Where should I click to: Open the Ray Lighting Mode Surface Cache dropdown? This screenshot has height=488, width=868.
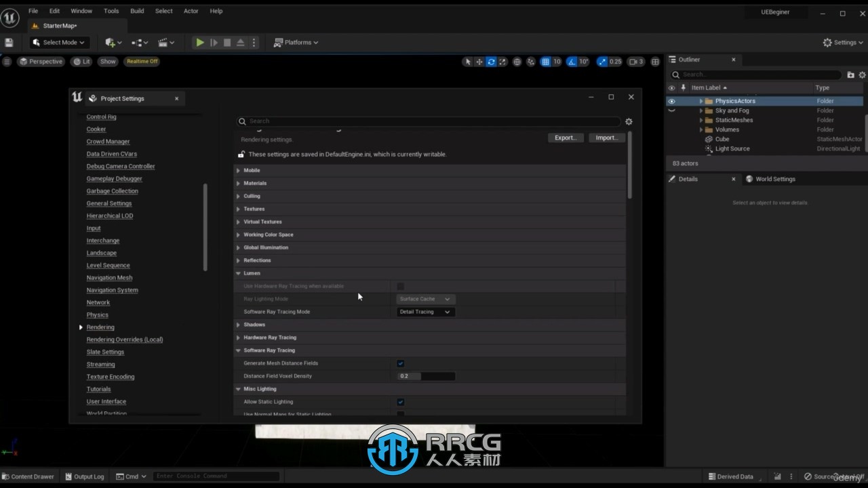pos(426,299)
